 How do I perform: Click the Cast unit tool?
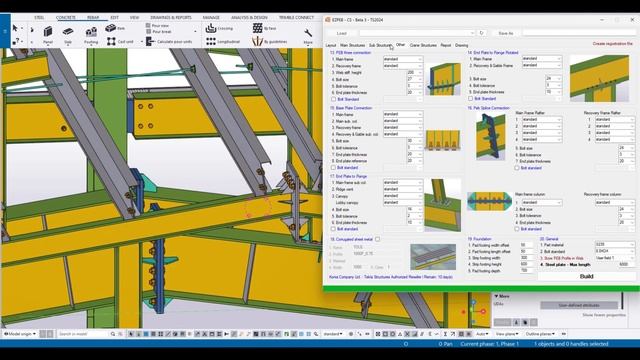[120, 41]
